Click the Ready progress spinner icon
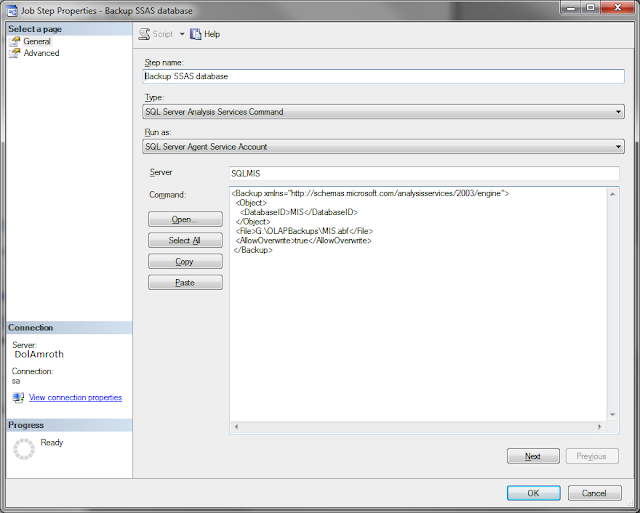Screen dimensions: 640x513 (x=24, y=449)
